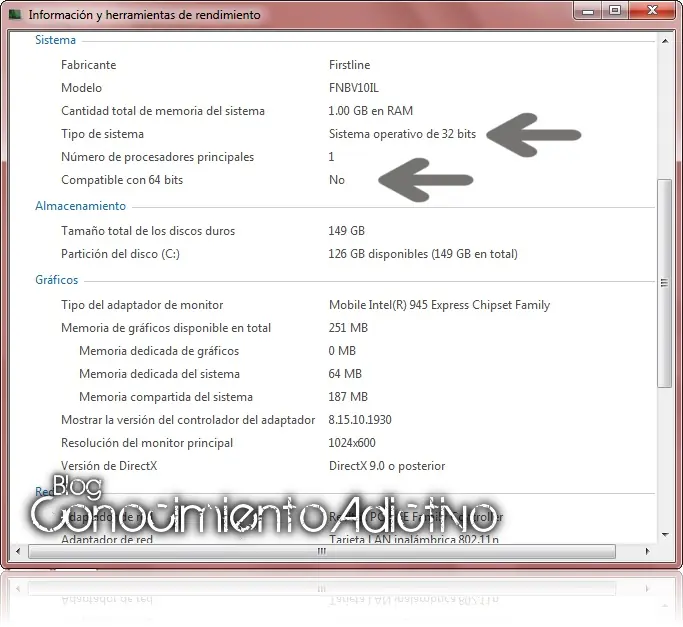683x627 pixels.
Task: Click the Fabricante label
Action: click(88, 65)
